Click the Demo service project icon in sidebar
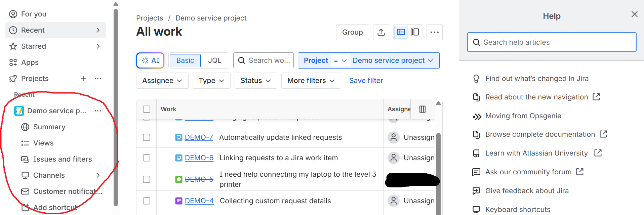The width and height of the screenshot is (644, 215). tap(19, 111)
